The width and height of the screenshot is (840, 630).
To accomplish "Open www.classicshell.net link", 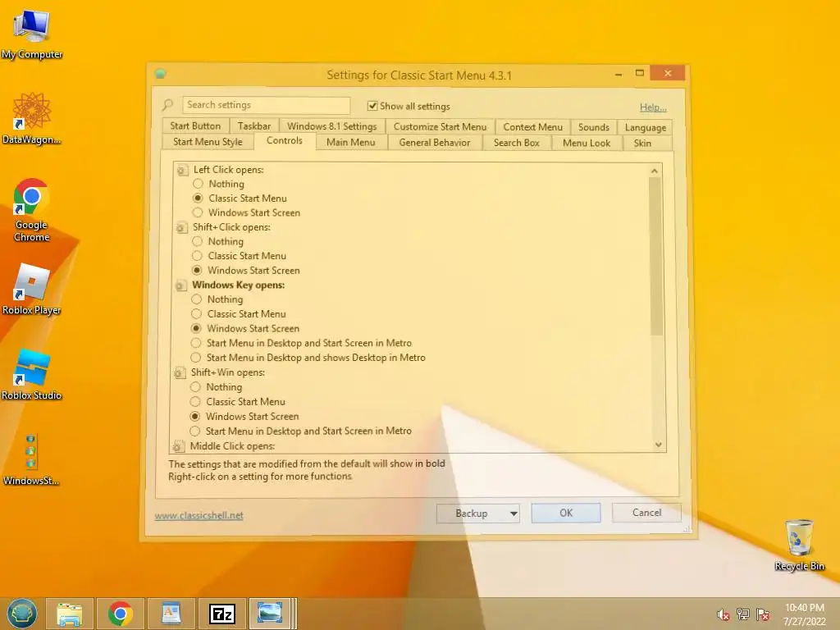I will click(199, 515).
